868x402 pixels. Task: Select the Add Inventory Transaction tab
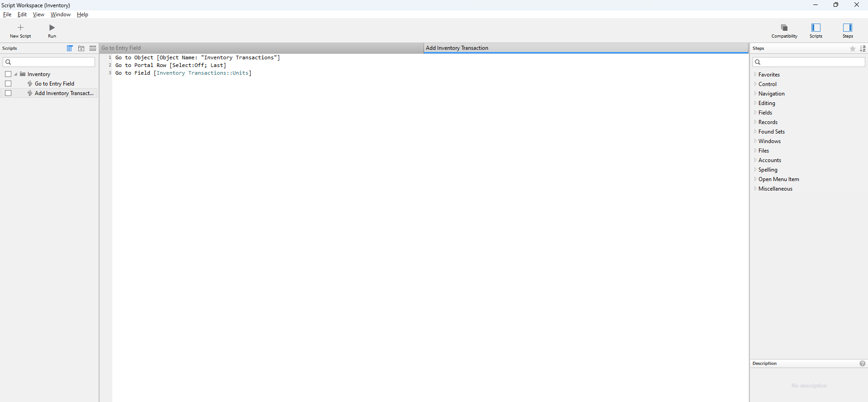[586, 48]
